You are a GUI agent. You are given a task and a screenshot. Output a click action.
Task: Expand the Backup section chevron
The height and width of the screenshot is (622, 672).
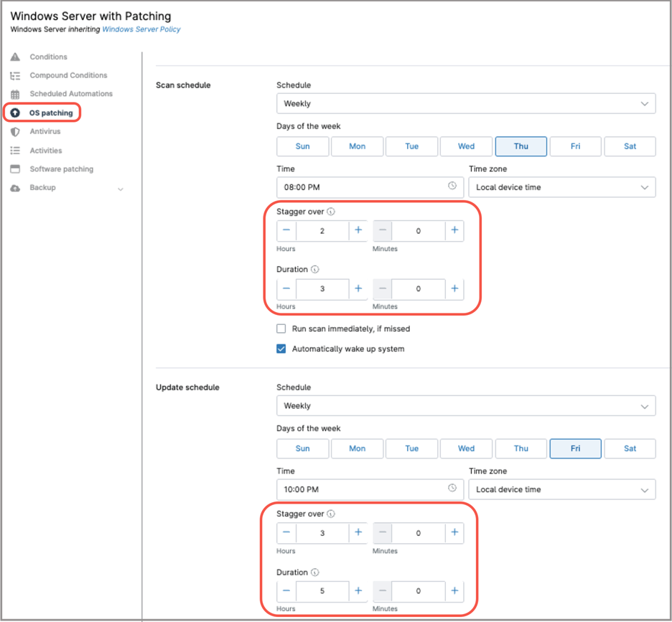click(121, 189)
